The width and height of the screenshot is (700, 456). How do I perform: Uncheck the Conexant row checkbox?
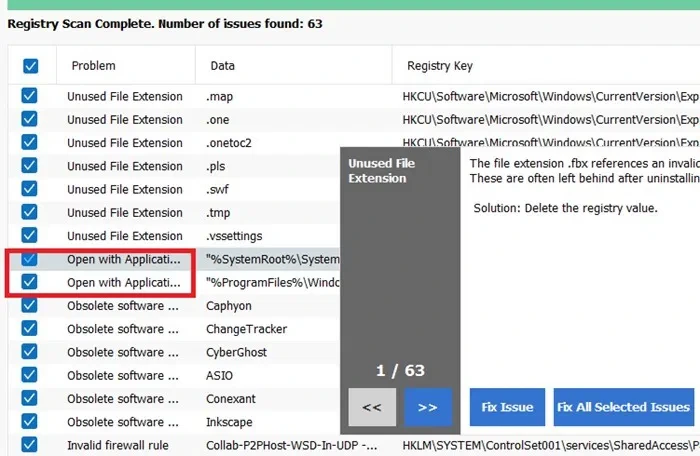[29, 398]
